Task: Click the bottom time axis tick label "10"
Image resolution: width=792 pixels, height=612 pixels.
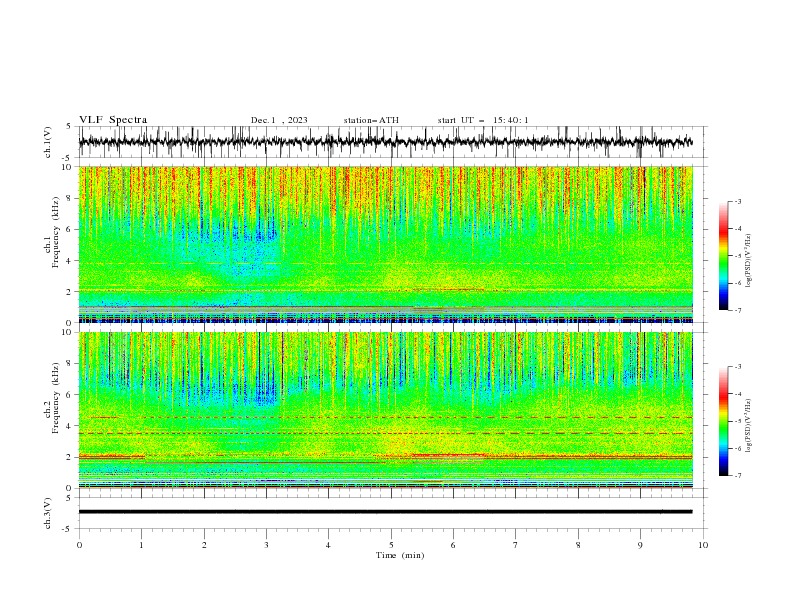Action: click(703, 545)
